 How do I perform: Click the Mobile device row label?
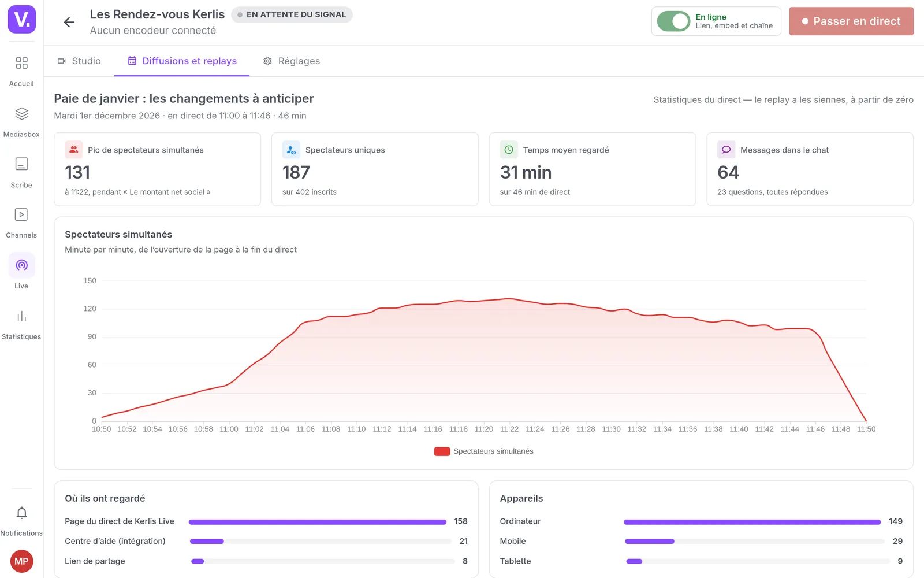pyautogui.click(x=513, y=542)
